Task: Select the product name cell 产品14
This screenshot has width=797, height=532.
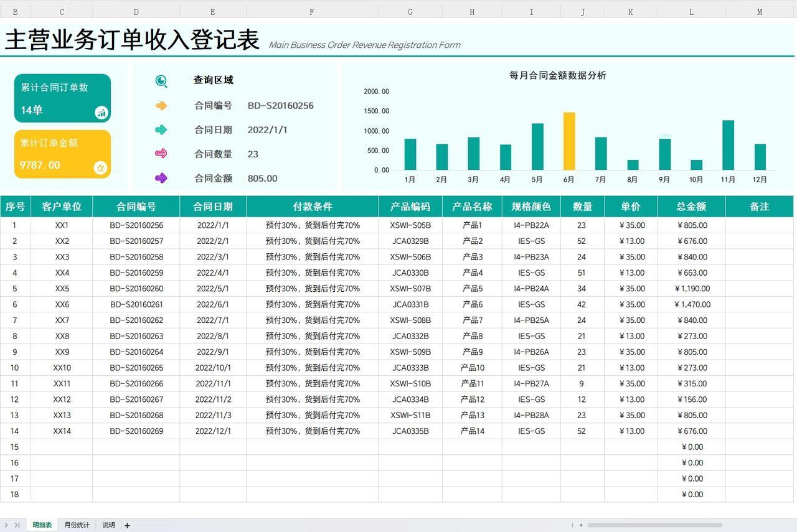Action: pyautogui.click(x=472, y=431)
